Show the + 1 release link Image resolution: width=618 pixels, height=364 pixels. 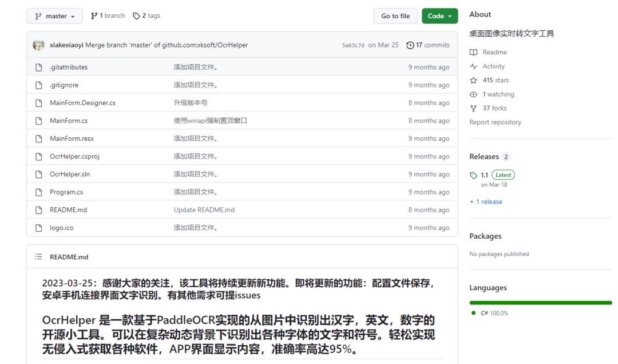click(x=486, y=201)
